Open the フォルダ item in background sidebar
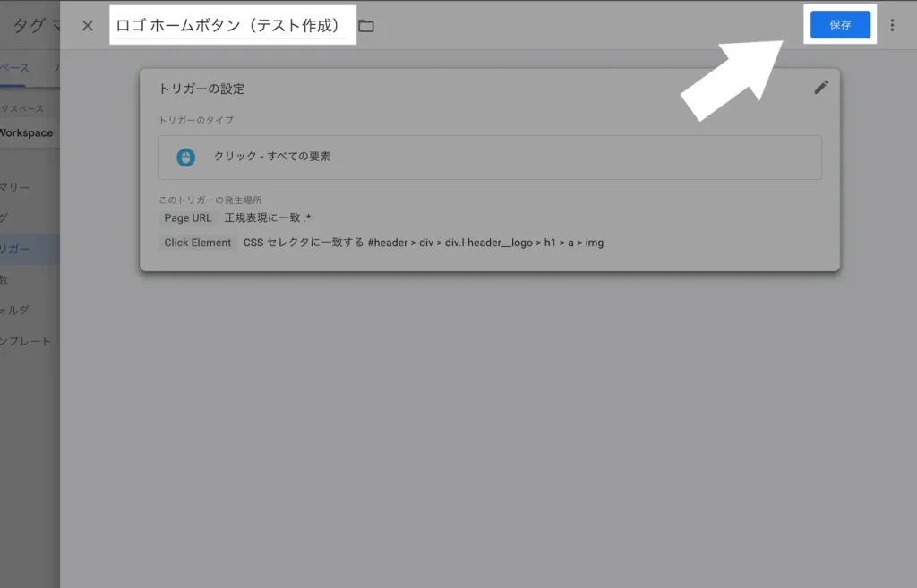Viewport: 917px width, 588px height. coord(14,311)
